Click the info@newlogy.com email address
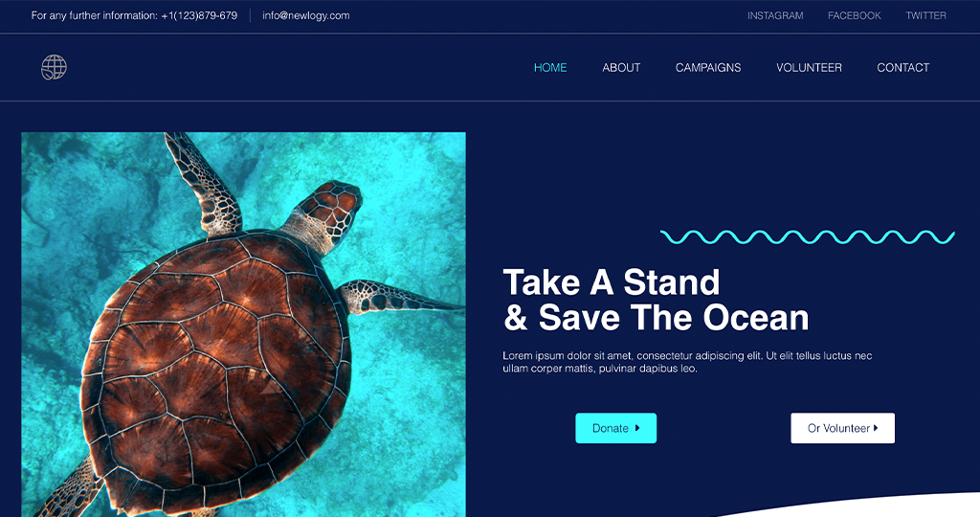Image resolution: width=980 pixels, height=517 pixels. coord(305,15)
